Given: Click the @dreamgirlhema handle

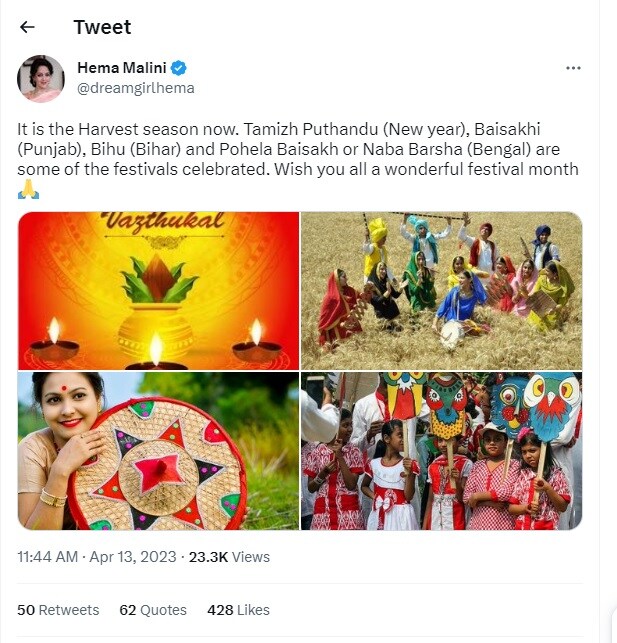Looking at the screenshot, I should pos(135,88).
